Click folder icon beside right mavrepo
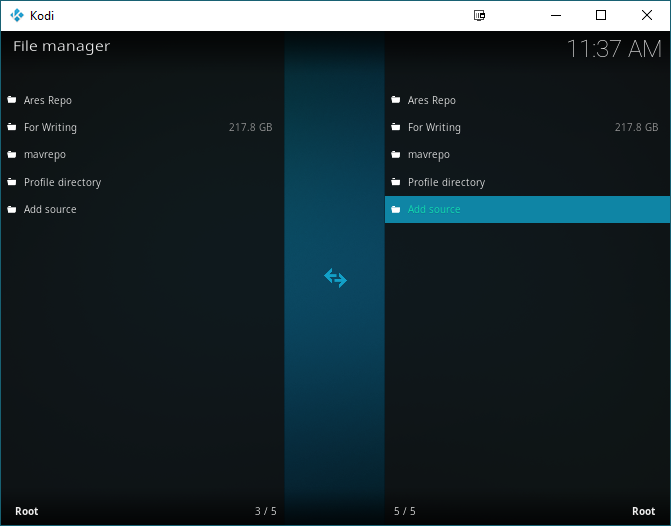The height and width of the screenshot is (526, 671). (x=396, y=155)
